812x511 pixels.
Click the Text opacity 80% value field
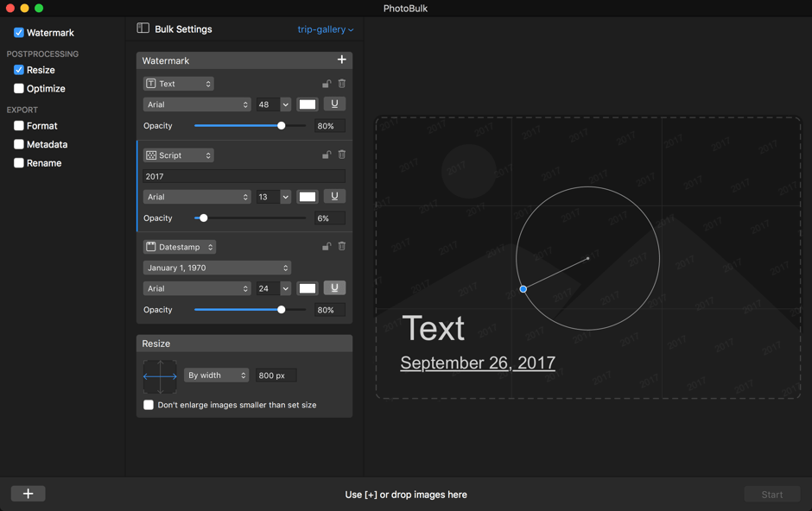pyautogui.click(x=330, y=126)
